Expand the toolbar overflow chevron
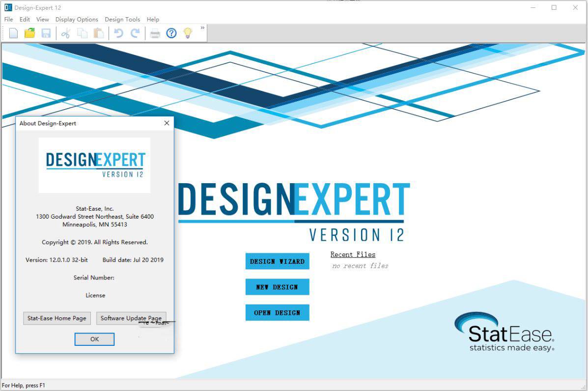This screenshot has width=588, height=391. tap(202, 28)
